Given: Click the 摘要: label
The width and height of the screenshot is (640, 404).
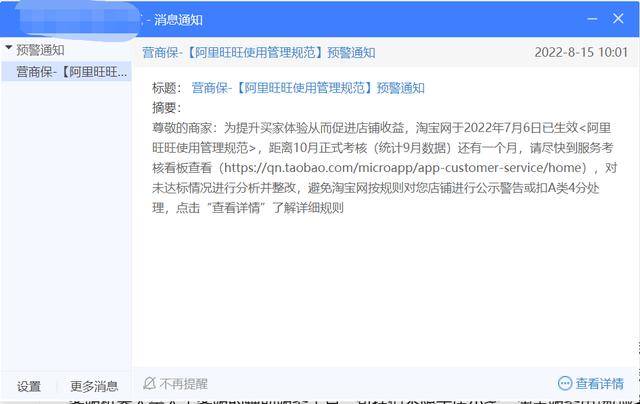Looking at the screenshot, I should tap(166, 108).
